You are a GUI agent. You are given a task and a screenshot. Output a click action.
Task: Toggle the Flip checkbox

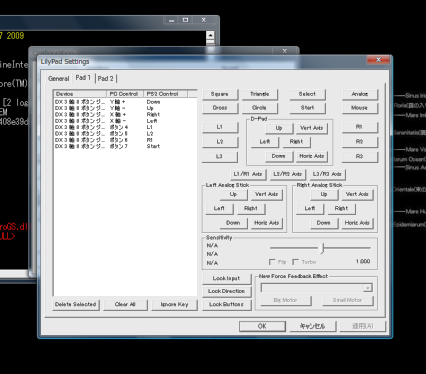coord(272,262)
